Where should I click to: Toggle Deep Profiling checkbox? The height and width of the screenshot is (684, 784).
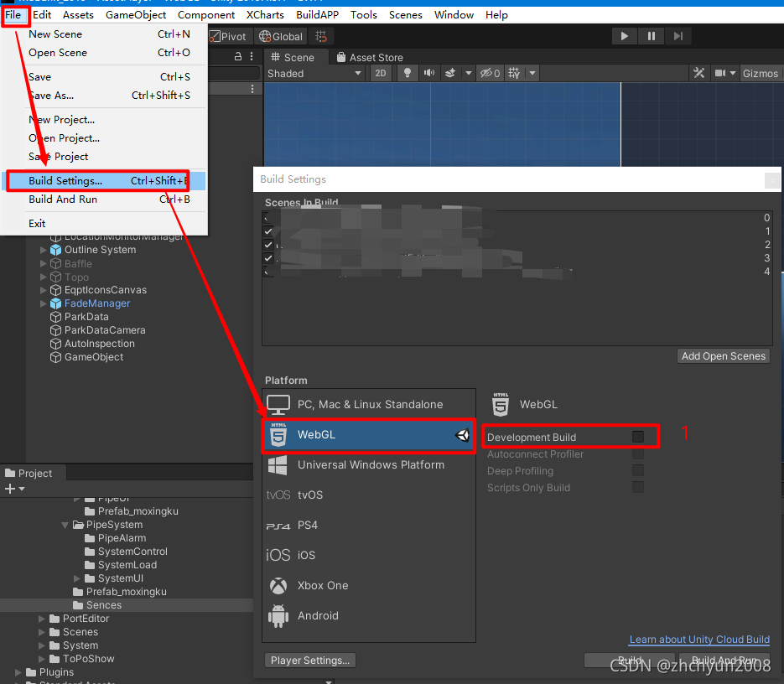[x=638, y=470]
